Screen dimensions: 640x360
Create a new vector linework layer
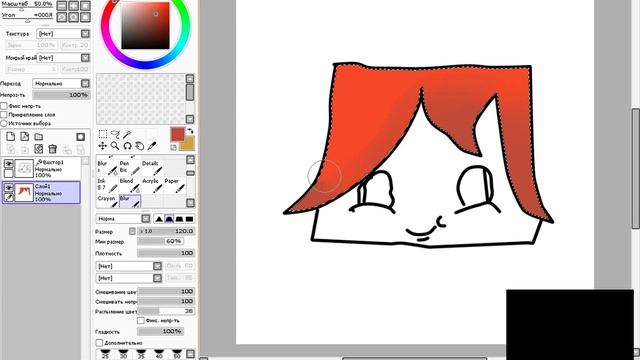(x=24, y=137)
